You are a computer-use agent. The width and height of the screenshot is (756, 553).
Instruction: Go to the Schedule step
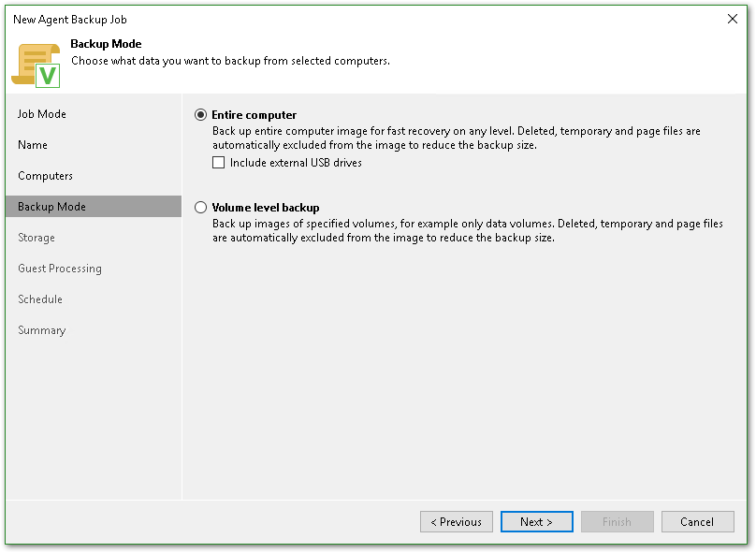40,299
